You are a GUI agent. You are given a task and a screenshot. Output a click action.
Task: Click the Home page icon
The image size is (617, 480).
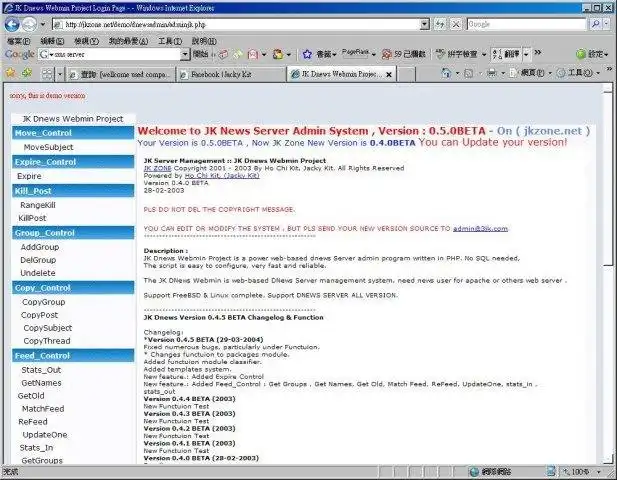(446, 73)
